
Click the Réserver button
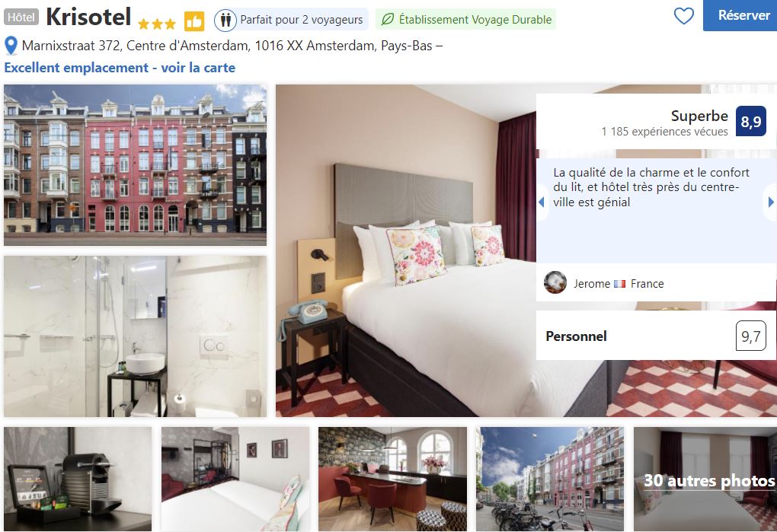click(740, 15)
